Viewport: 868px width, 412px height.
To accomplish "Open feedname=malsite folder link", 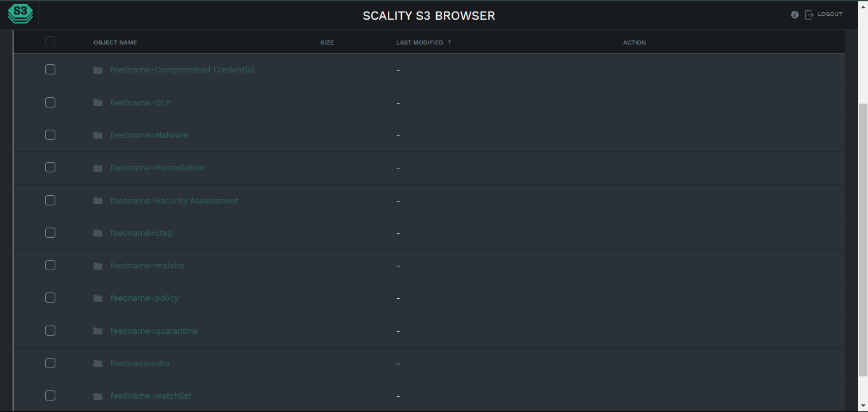I will coord(147,266).
